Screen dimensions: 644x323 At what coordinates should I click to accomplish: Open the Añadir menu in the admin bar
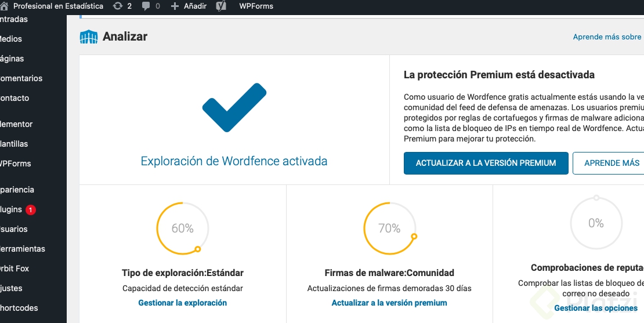[195, 6]
